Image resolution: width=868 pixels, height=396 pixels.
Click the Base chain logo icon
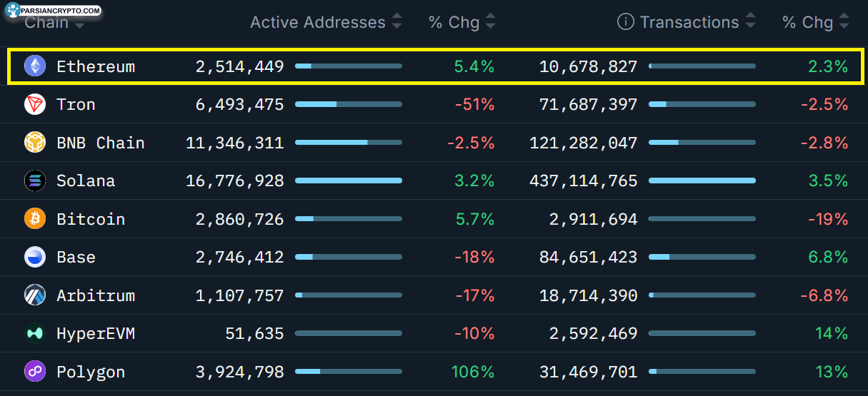(x=34, y=258)
